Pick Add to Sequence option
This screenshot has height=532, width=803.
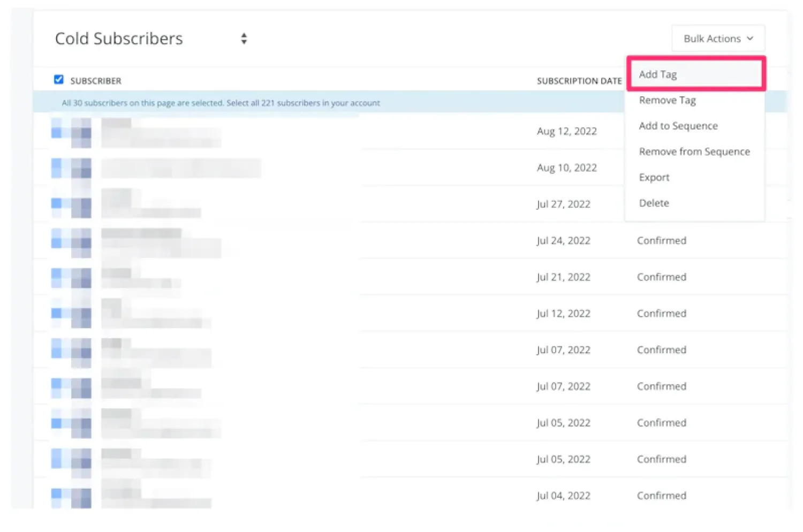pos(678,126)
